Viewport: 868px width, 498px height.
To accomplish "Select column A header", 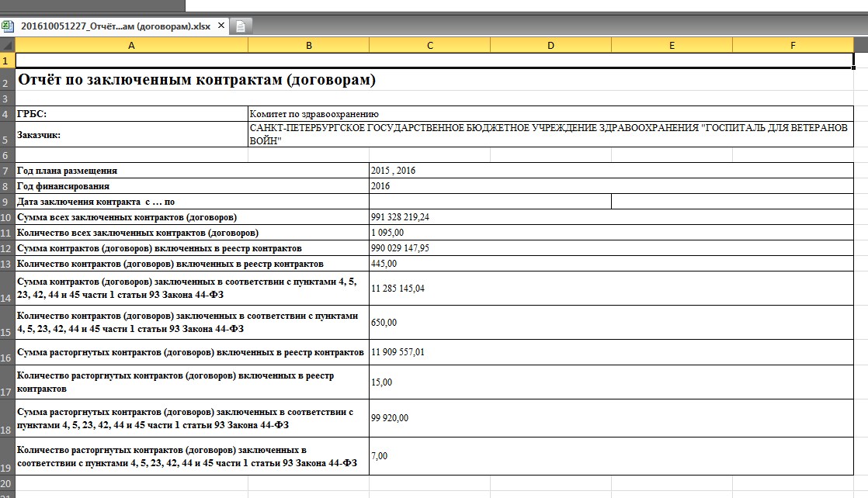I will click(131, 45).
